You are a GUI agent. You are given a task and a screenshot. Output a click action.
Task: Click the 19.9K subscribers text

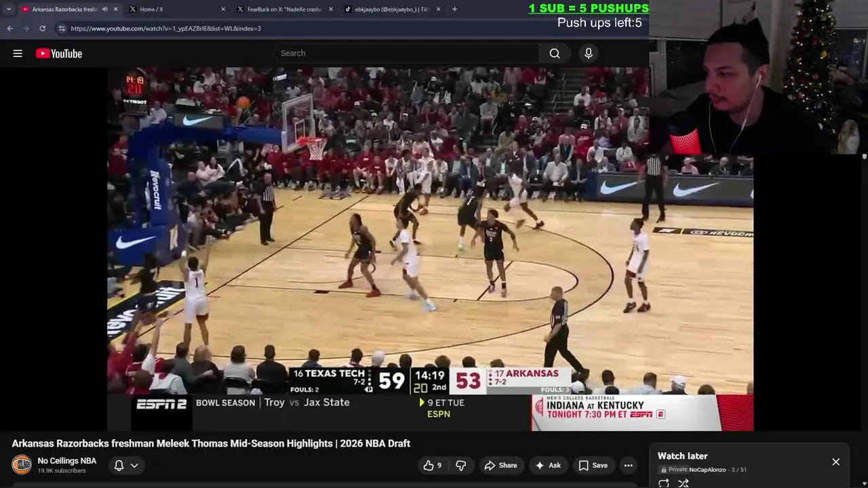(x=62, y=471)
